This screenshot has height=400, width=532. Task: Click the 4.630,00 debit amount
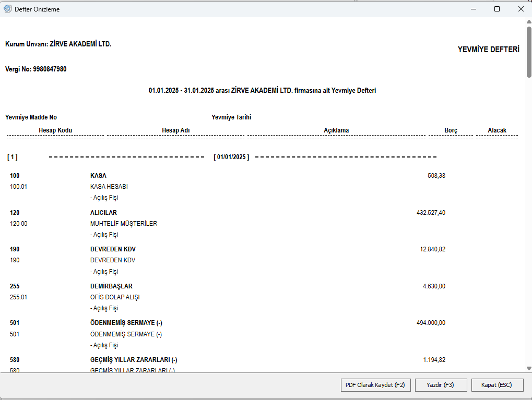pos(434,286)
